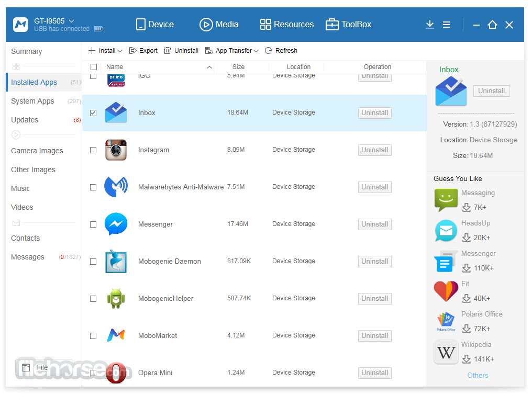Click the Opera Mini app icon

click(x=116, y=373)
